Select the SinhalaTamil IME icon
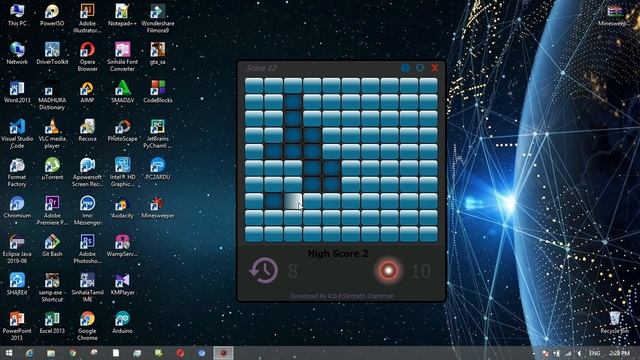Image resolution: width=640 pixels, height=360 pixels. 87,287
